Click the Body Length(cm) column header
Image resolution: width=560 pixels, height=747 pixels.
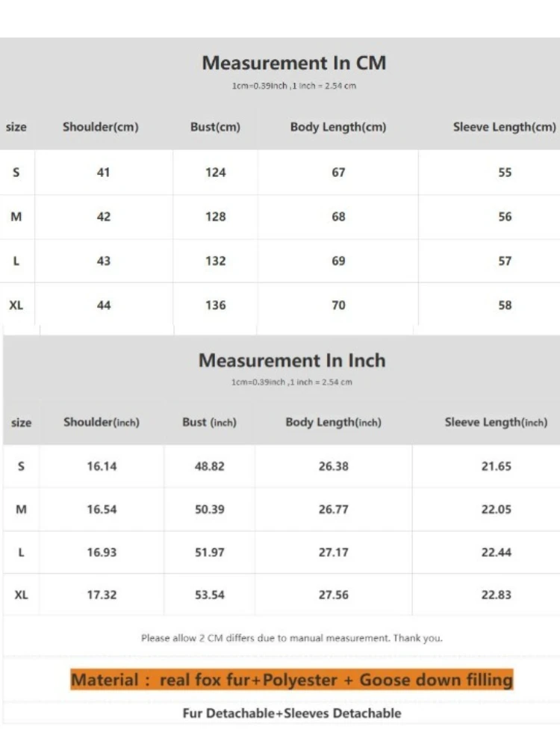[x=338, y=127]
